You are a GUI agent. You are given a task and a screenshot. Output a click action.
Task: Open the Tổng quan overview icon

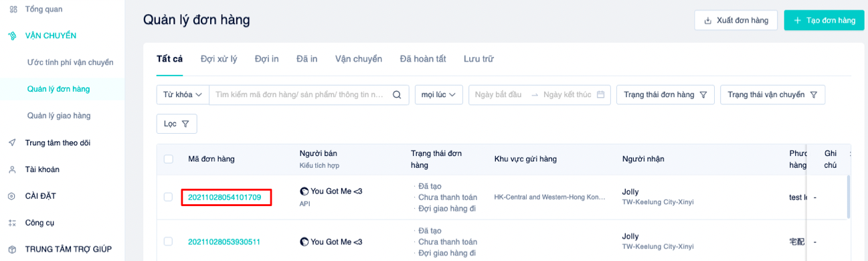click(13, 9)
